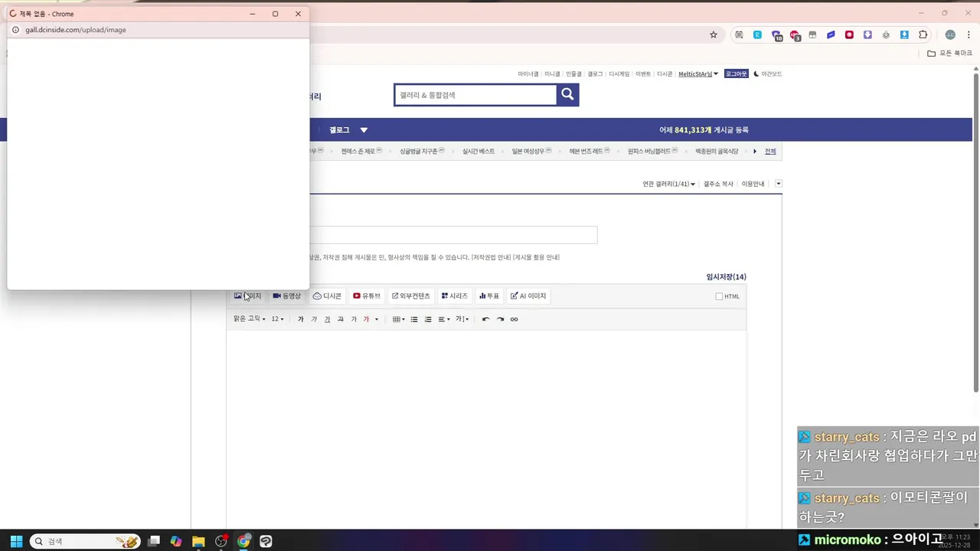Open the line height dropdown
This screenshot has height=551, width=980.
click(x=462, y=319)
